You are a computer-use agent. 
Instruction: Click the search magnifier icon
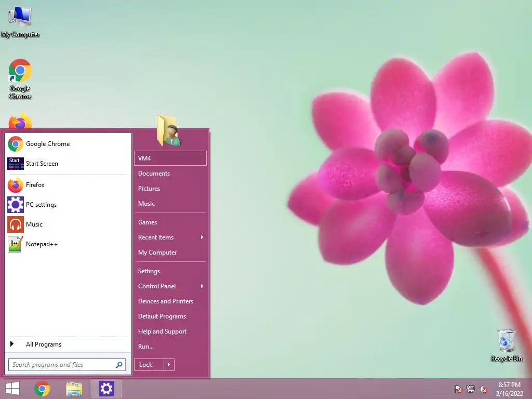click(119, 365)
